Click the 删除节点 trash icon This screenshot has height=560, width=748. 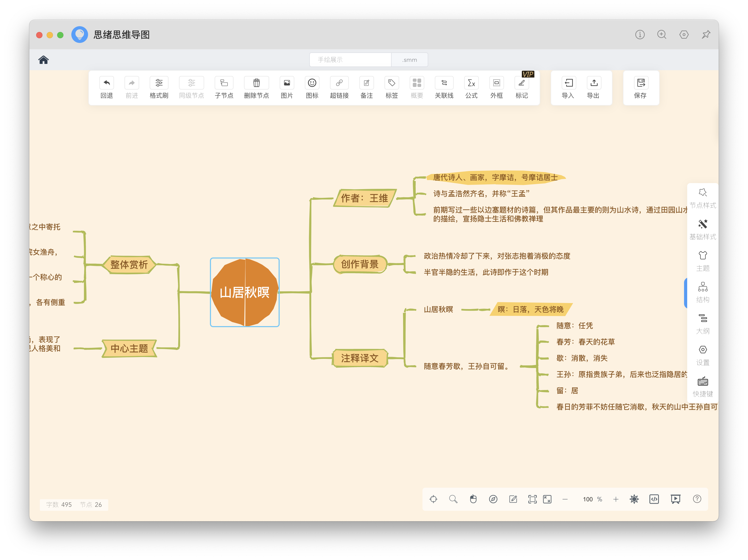click(x=256, y=83)
